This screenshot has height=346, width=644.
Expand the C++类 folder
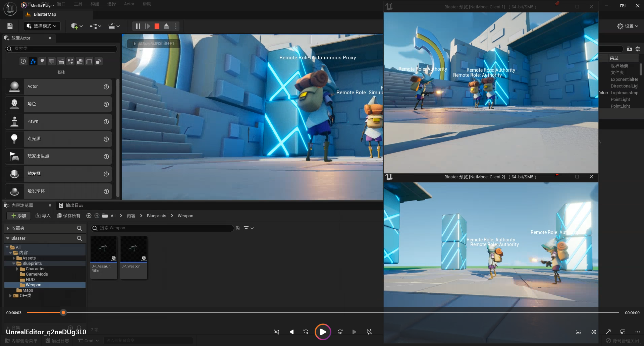(10, 296)
